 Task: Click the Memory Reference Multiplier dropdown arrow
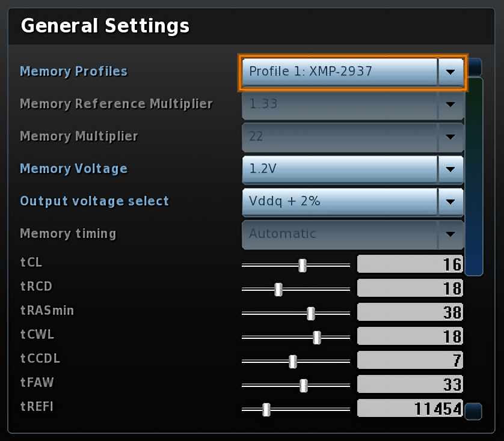tap(450, 105)
